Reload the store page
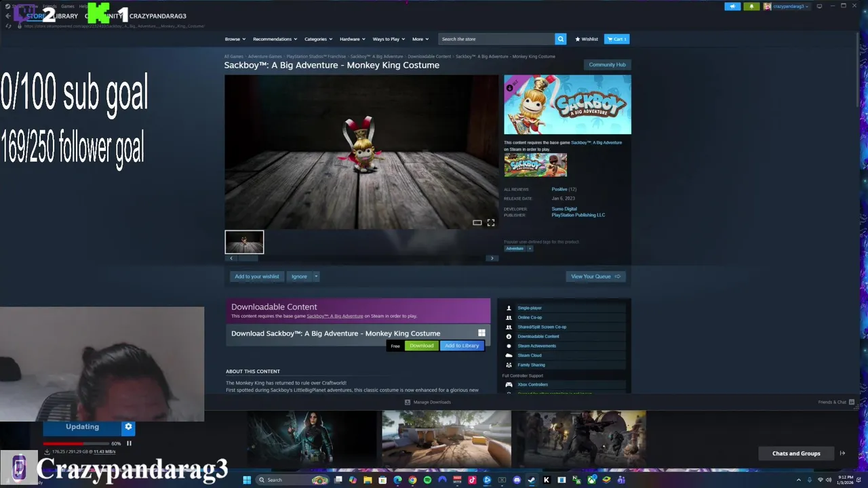 (8, 26)
